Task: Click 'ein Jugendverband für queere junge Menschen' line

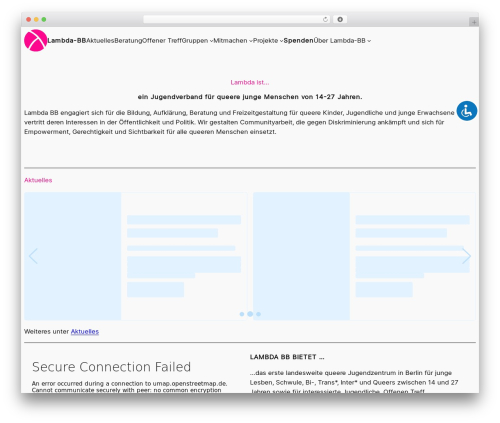Action: [250, 97]
